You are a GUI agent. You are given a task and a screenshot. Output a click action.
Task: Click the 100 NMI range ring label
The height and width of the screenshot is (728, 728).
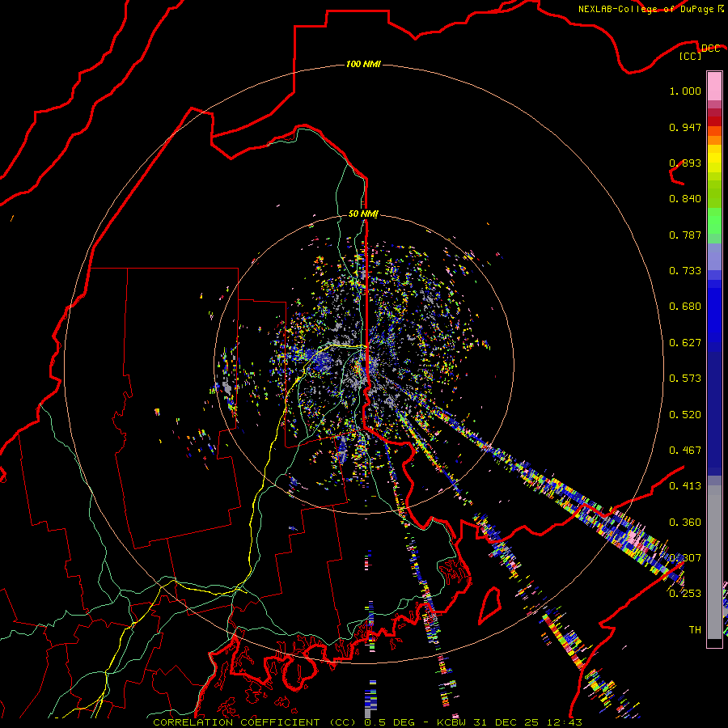[363, 64]
